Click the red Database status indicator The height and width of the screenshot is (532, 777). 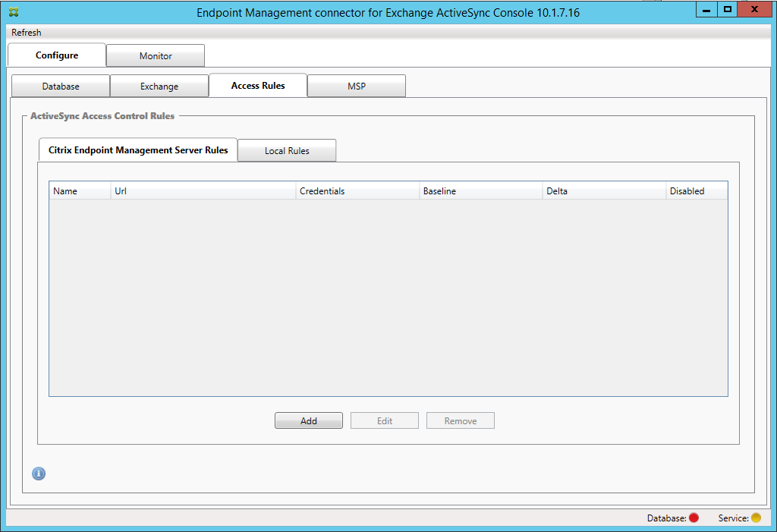click(x=694, y=518)
